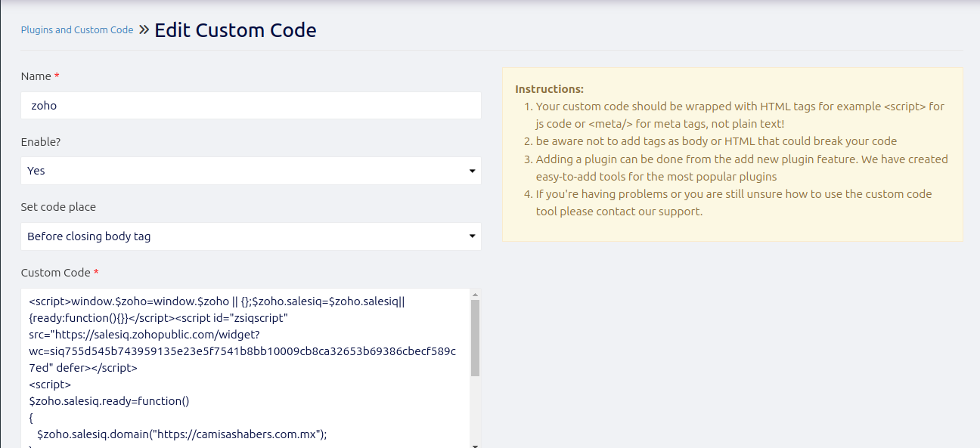Click the Enable? label

click(x=42, y=141)
